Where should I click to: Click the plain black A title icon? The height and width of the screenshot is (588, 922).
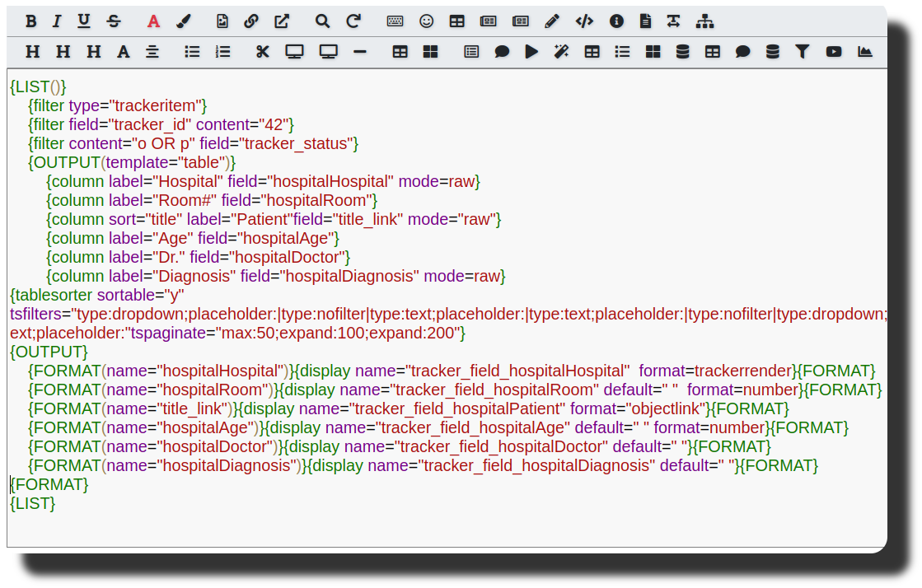[x=124, y=52]
